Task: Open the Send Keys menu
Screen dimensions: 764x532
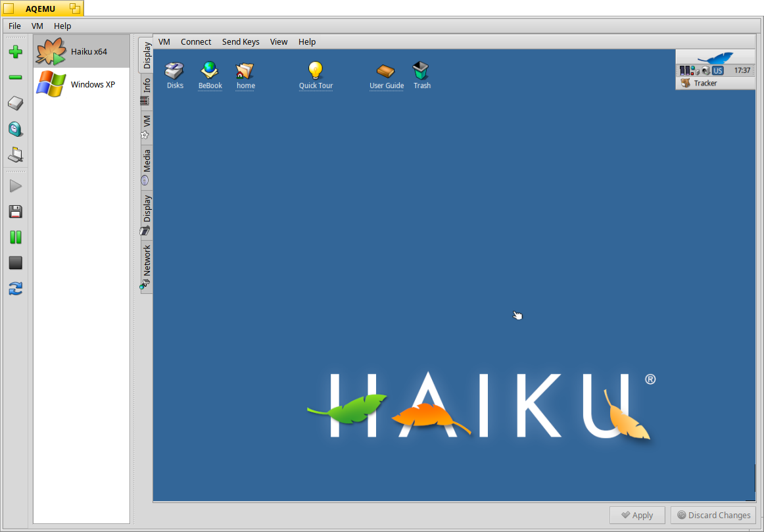Action: click(241, 42)
